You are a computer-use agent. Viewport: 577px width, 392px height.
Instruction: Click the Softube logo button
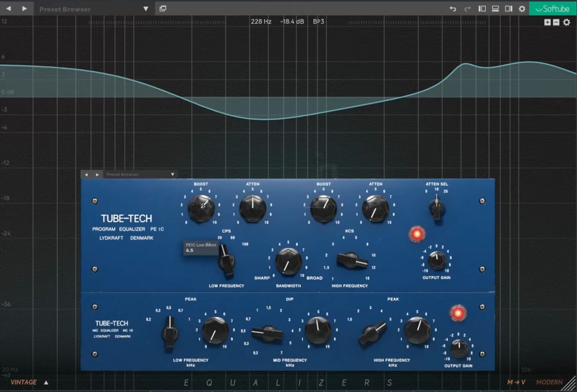(553, 9)
